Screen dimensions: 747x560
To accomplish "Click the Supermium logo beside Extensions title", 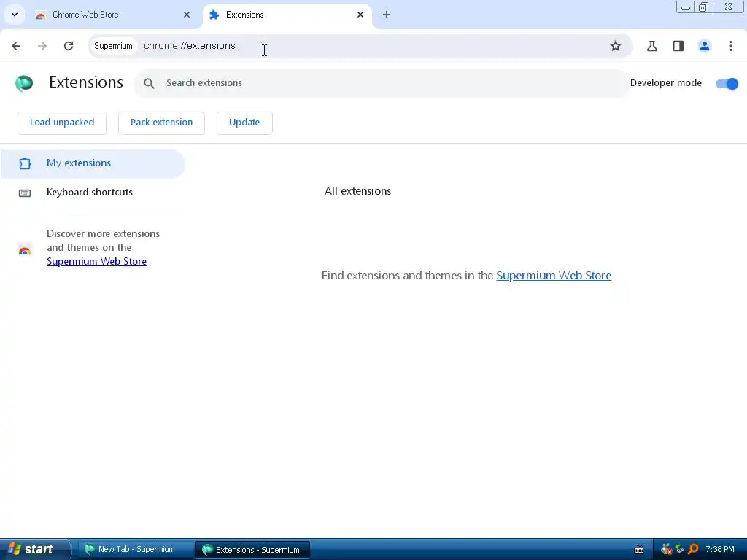I will click(24, 83).
